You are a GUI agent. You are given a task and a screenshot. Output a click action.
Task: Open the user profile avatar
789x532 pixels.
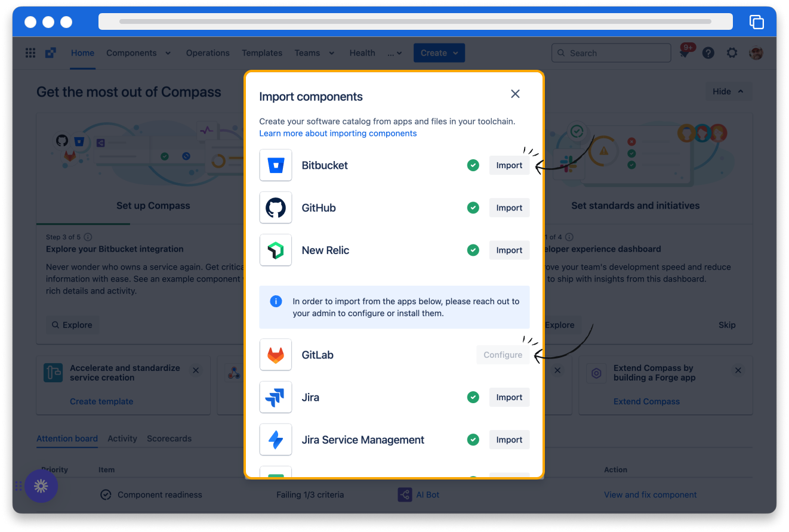[756, 53]
